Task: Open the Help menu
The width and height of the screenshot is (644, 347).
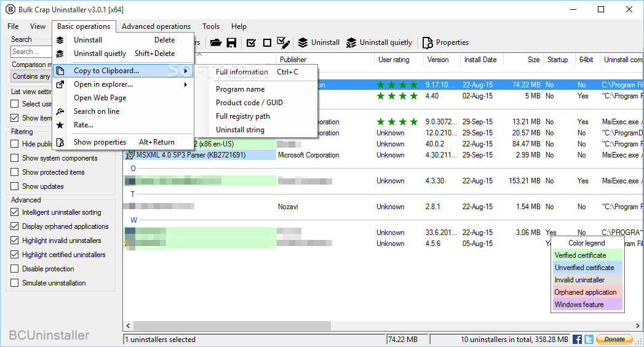Action: (x=239, y=26)
